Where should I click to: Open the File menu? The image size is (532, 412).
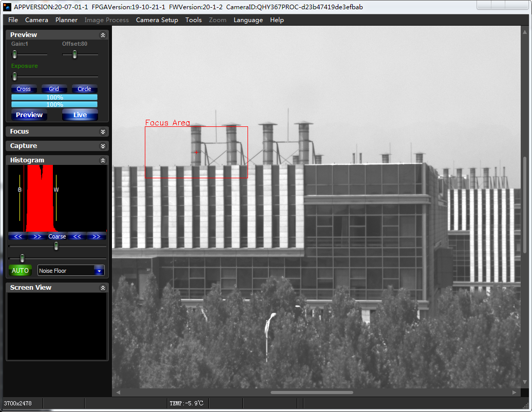click(x=13, y=20)
